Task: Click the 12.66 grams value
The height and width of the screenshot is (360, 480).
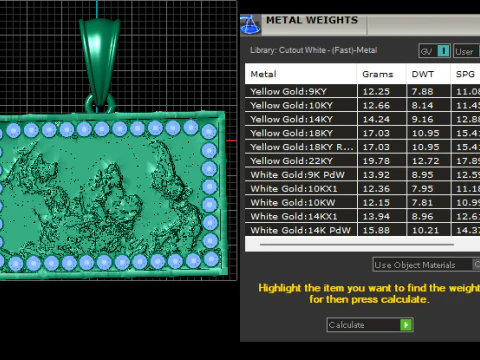Action: (376, 106)
